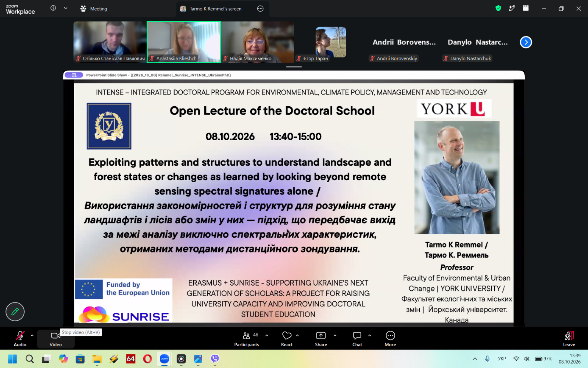Viewport: 588px width, 368px height.
Task: Click the green annotate pencil button
Action: point(15,312)
